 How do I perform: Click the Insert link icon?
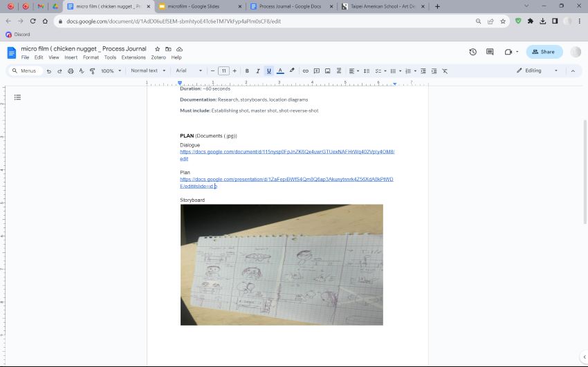click(306, 70)
